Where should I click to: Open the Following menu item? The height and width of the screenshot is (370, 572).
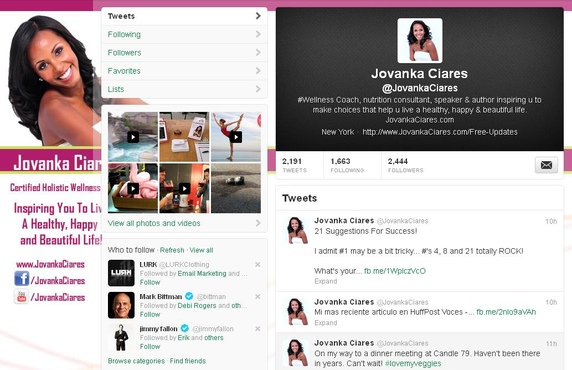[184, 34]
